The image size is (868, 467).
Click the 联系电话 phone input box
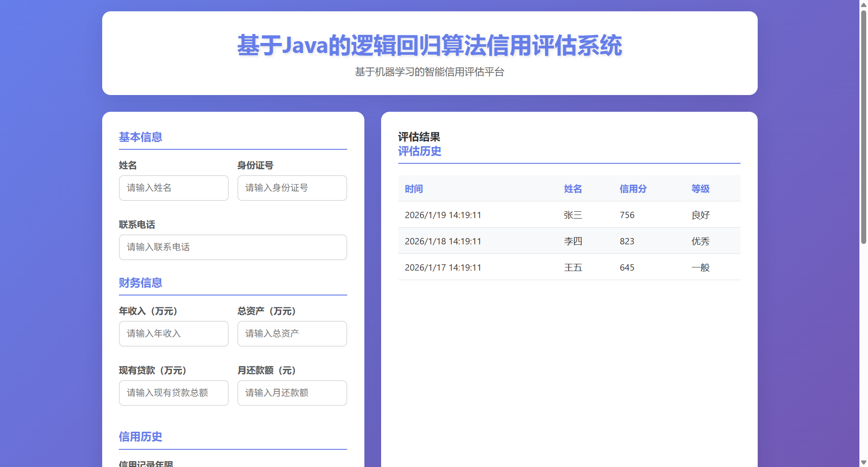[233, 247]
